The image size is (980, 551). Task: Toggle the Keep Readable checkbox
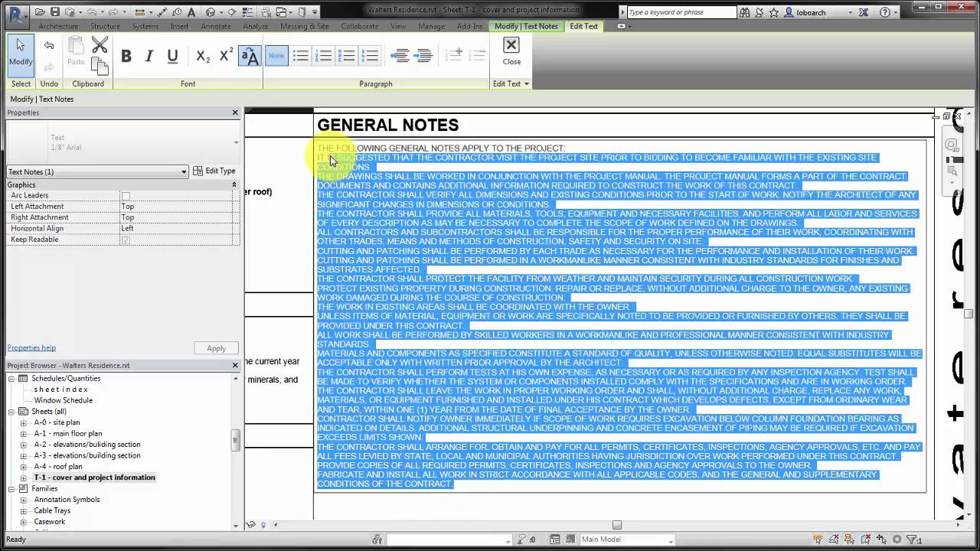[126, 239]
